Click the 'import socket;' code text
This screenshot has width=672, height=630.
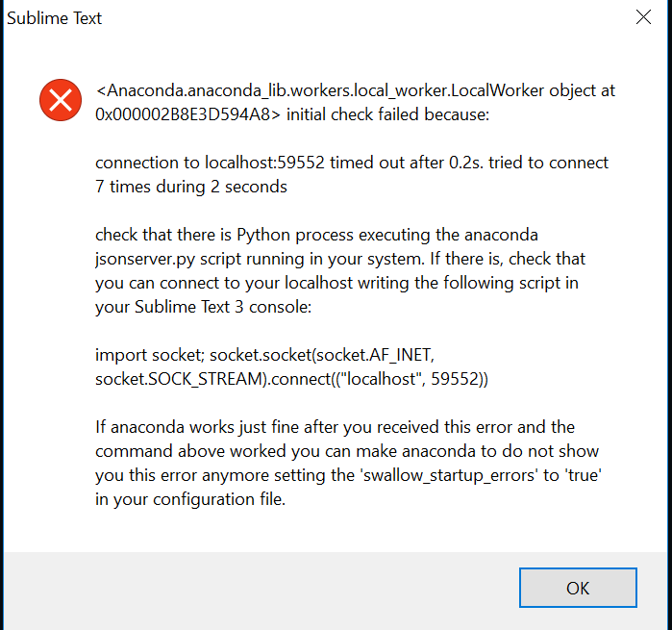145,355
